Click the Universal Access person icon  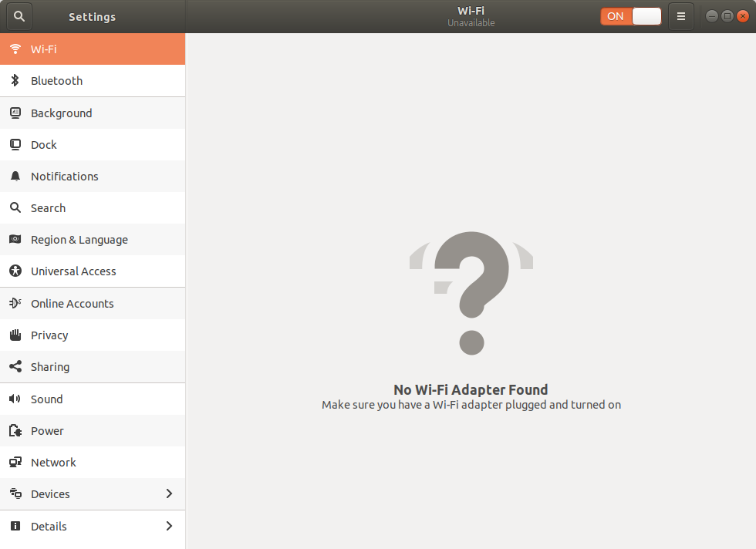coord(15,271)
